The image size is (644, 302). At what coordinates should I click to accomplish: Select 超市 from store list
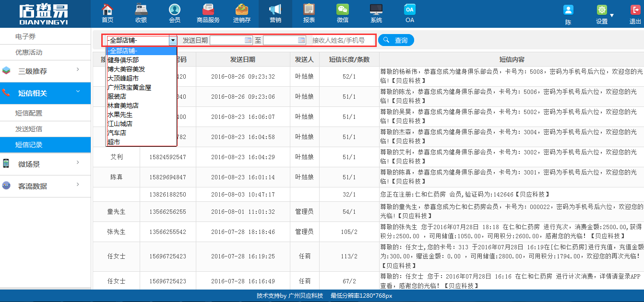(142, 142)
